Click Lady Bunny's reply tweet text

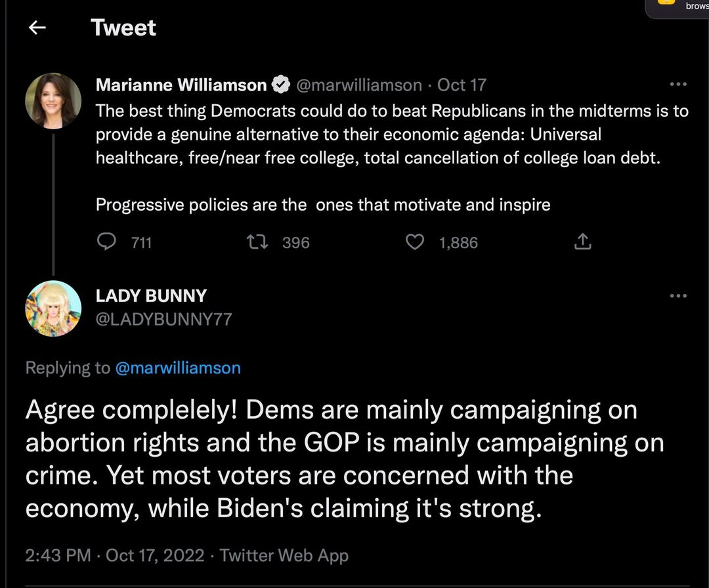(x=328, y=459)
